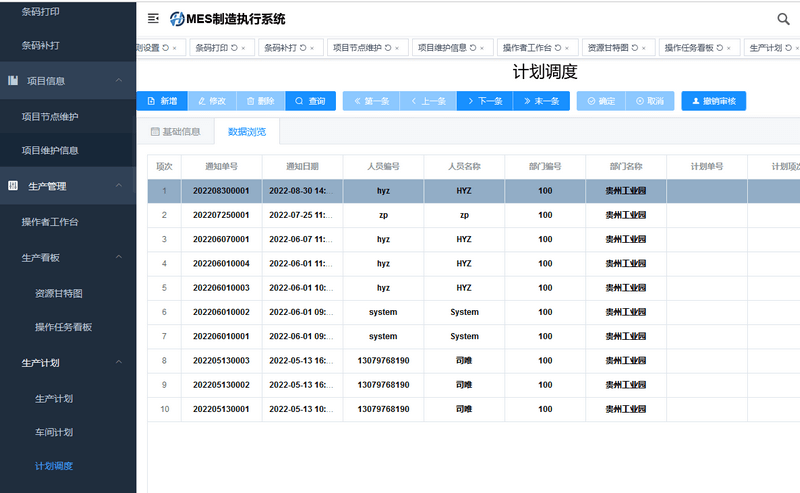The width and height of the screenshot is (800, 493).
Task: Click the 人员编号 column header
Action: click(383, 166)
